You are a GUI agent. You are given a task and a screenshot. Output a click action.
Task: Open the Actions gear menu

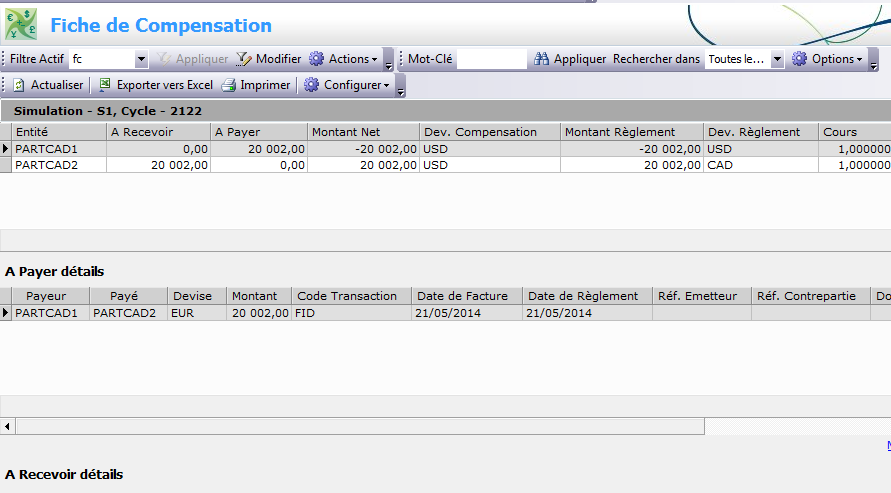343,60
